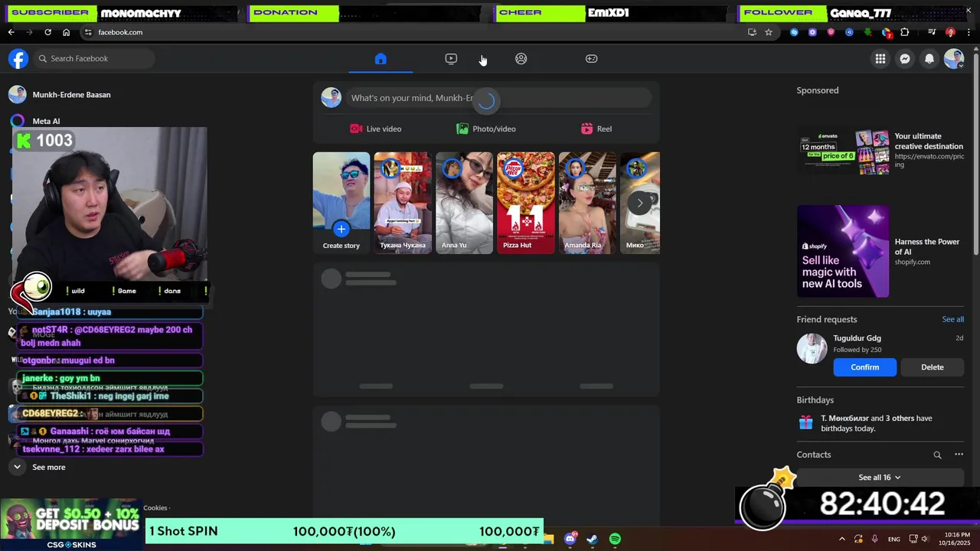Viewport: 980px width, 551px height.
Task: Search contacts with the magnifier icon
Action: point(937,455)
